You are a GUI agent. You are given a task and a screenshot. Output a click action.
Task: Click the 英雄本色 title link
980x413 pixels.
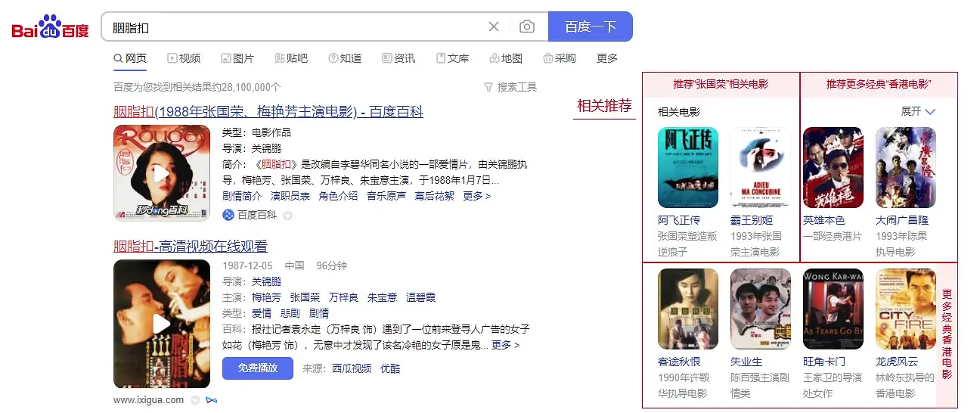point(824,220)
